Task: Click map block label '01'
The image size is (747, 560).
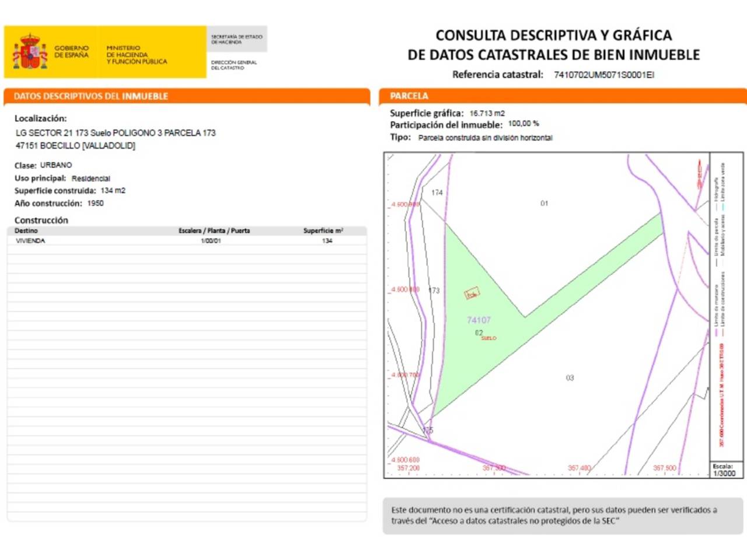Action: point(544,204)
